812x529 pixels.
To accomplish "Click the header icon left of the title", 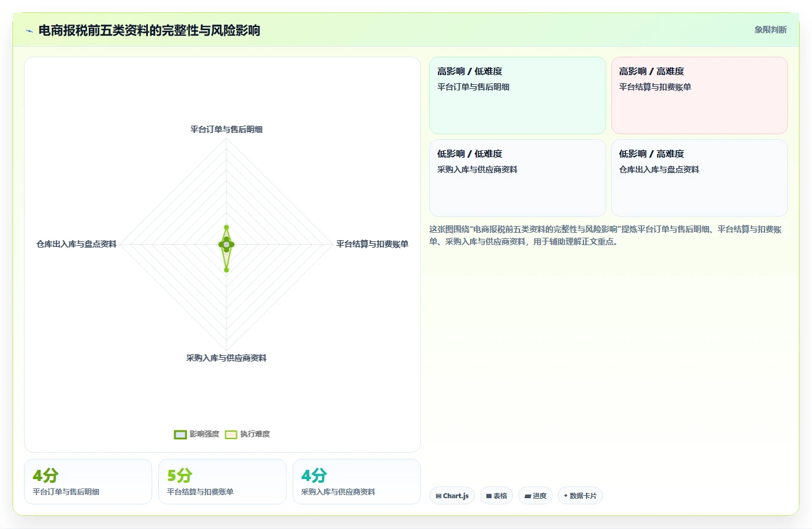I will click(x=29, y=30).
